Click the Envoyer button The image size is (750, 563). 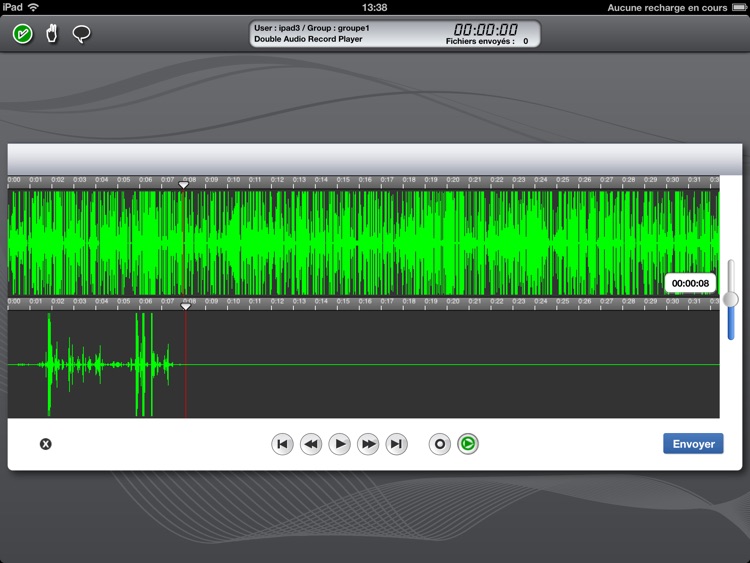[x=693, y=444]
